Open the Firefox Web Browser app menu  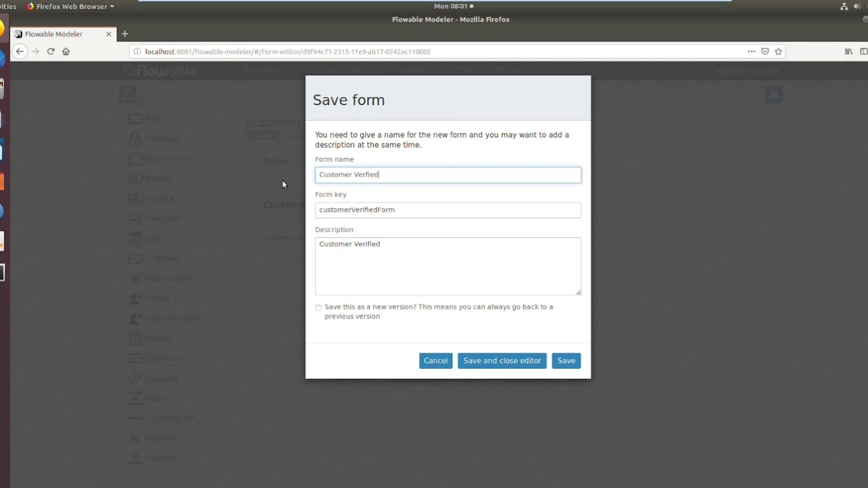coord(70,6)
